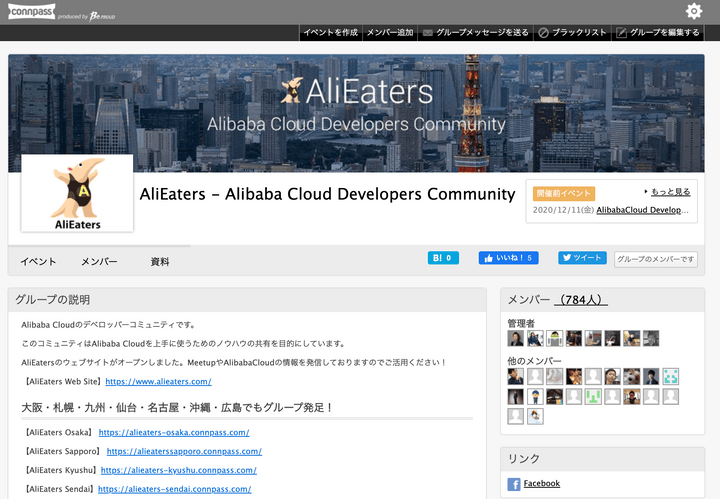
Task: Open the alieaters-osaka.connpass.com link
Action: point(174,432)
